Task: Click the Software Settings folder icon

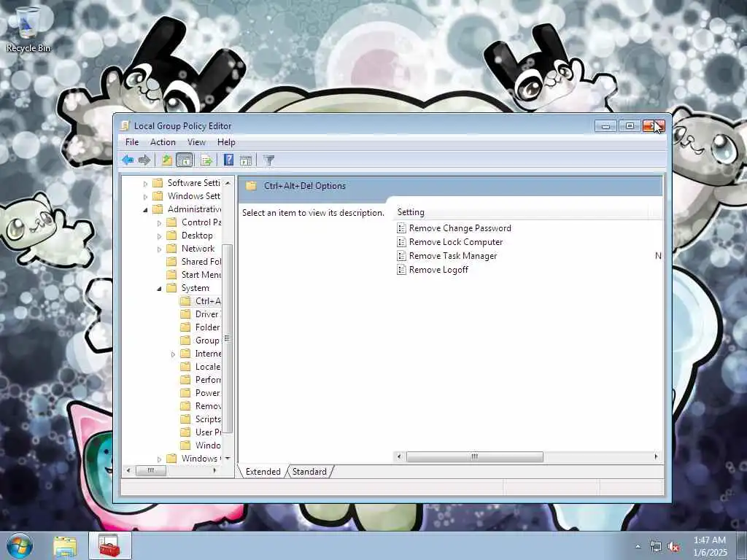Action: click(158, 183)
